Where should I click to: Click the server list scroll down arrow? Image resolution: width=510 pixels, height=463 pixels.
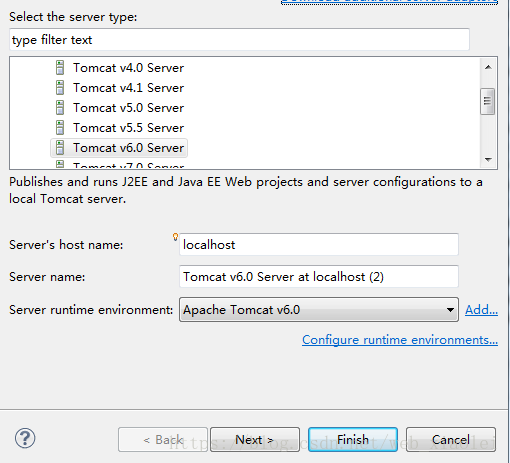click(488, 160)
